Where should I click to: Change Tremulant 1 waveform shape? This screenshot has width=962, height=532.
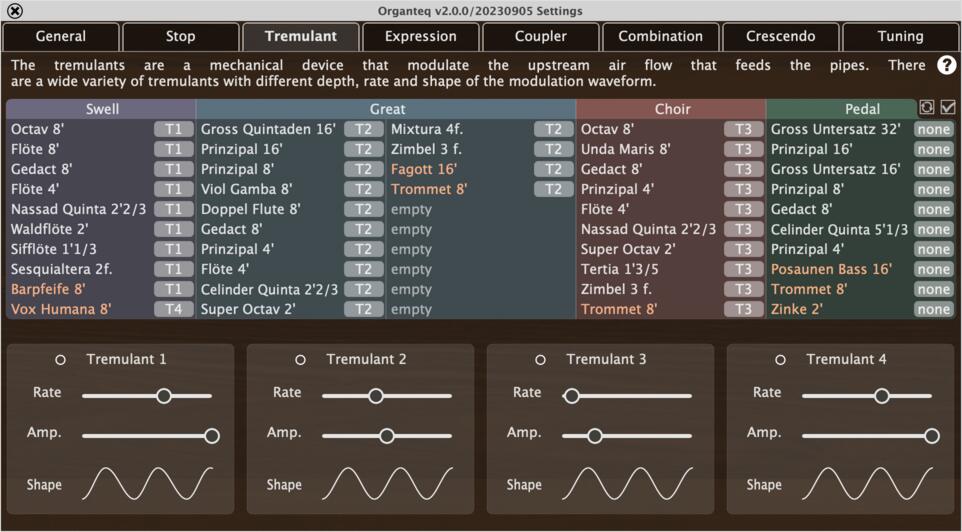pyautogui.click(x=147, y=484)
